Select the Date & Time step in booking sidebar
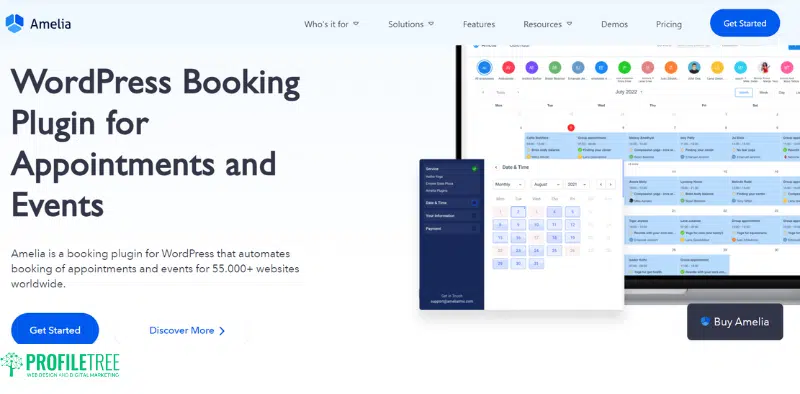Screen dimensions: 800x394 pos(452,203)
